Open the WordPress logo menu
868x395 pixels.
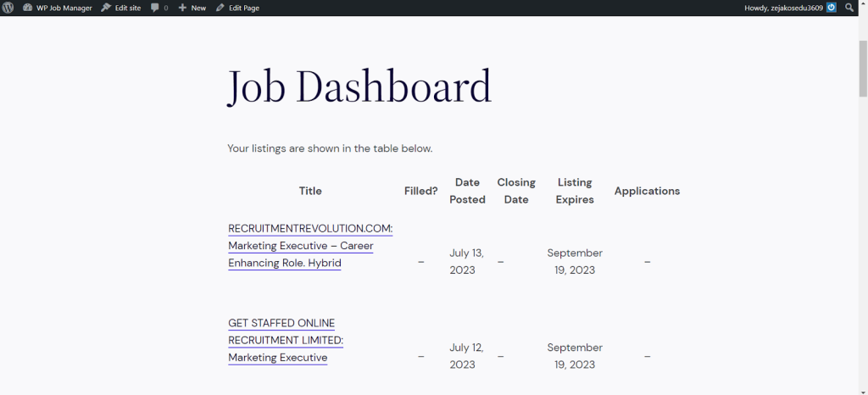pos(8,8)
